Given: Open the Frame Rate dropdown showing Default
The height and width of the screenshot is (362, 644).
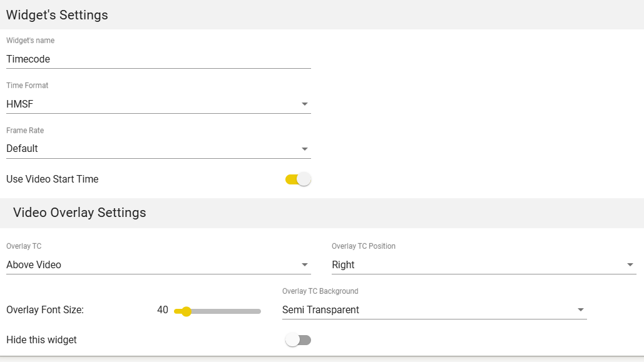Looking at the screenshot, I should tap(158, 149).
